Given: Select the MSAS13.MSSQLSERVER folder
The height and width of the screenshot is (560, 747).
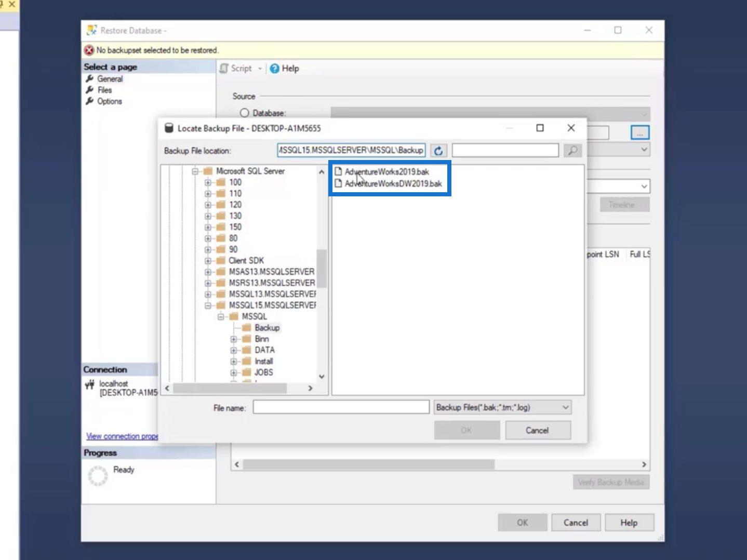Looking at the screenshot, I should click(x=271, y=272).
